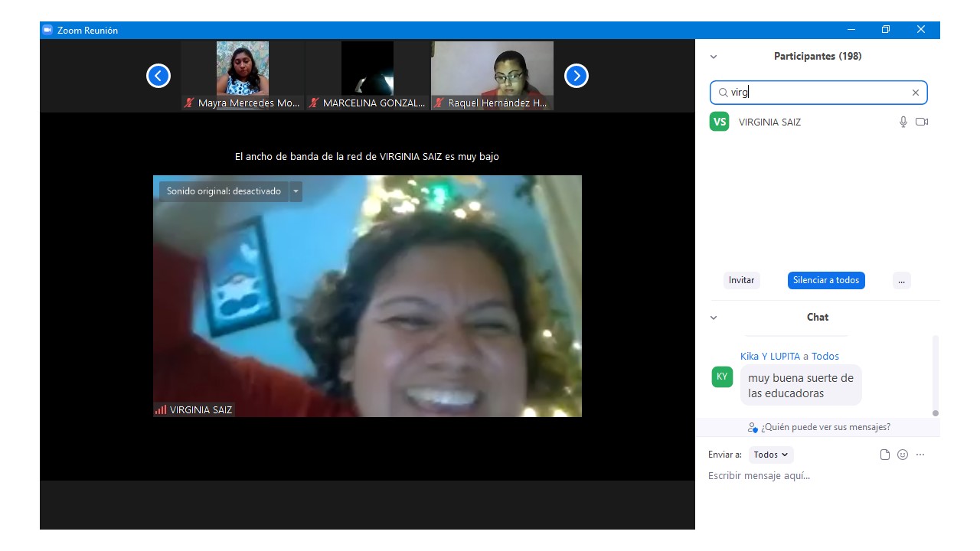Click the chat panel scrollbar
The width and height of the screenshot is (980, 551).
coord(936,375)
